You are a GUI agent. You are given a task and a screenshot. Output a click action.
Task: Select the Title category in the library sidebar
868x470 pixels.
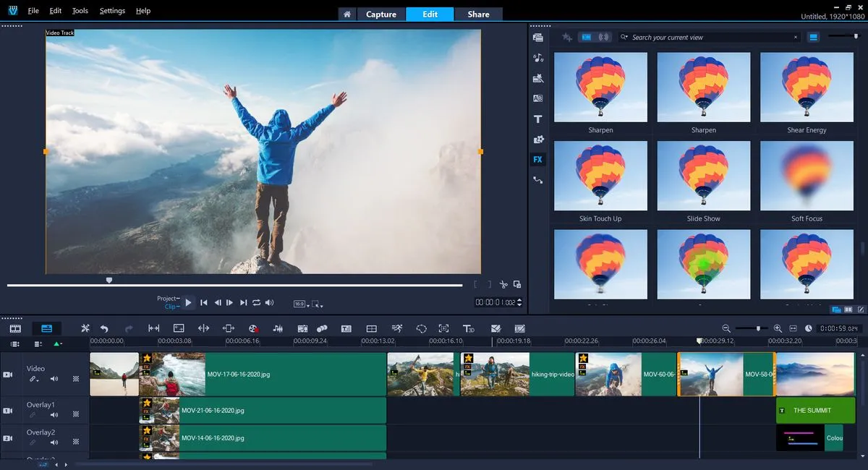click(537, 119)
